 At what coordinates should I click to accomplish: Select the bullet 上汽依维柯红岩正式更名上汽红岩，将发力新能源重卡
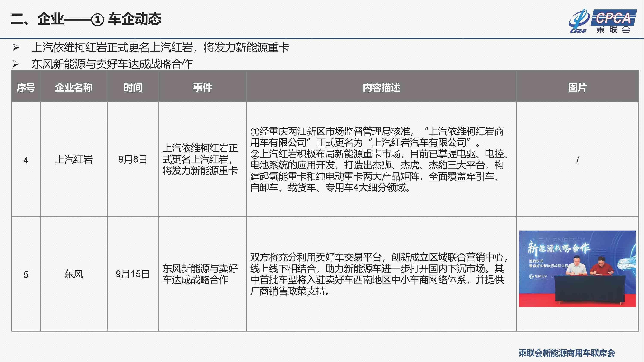[160, 47]
